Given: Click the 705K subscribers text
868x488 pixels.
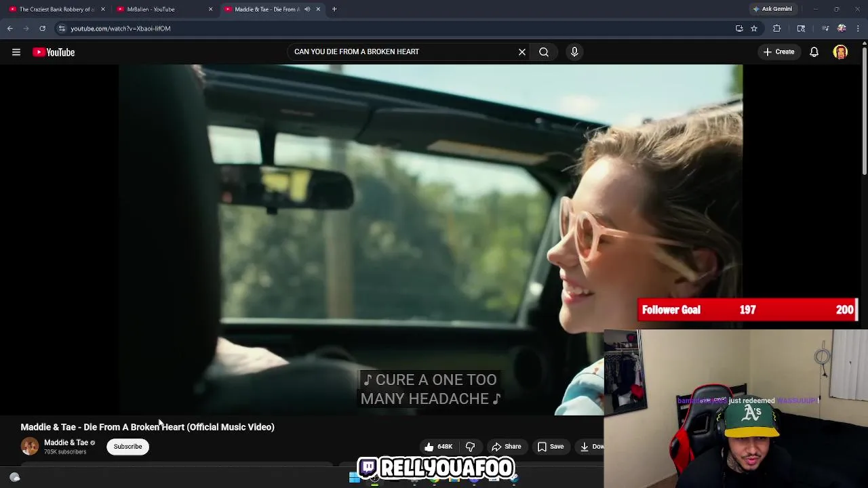Looking at the screenshot, I should click(65, 452).
